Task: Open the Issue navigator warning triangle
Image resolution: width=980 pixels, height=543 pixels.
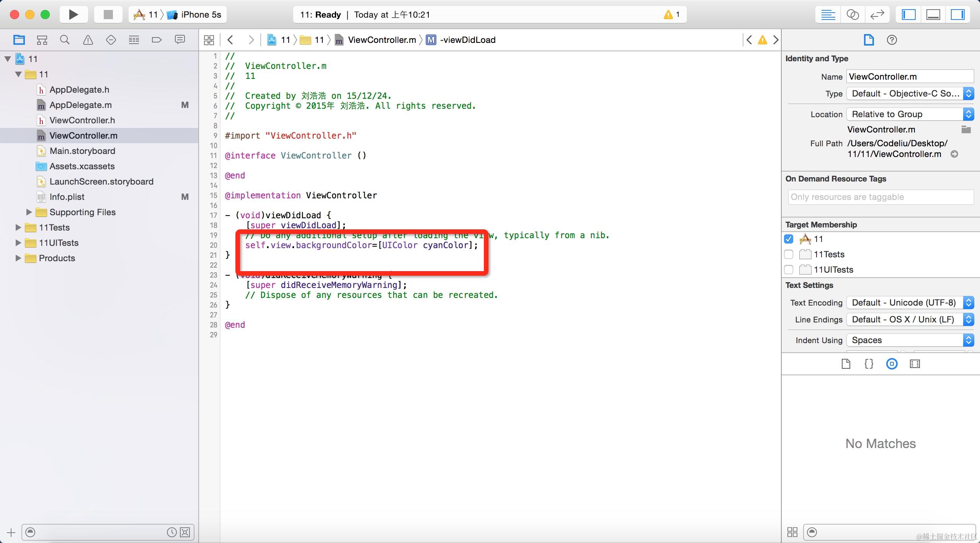Action: tap(88, 40)
